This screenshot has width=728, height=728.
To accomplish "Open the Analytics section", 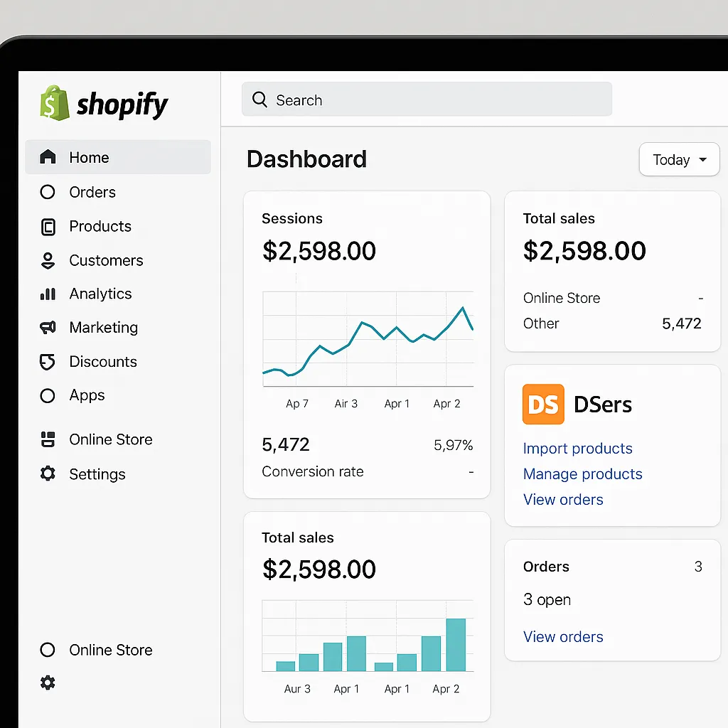I will point(101,294).
